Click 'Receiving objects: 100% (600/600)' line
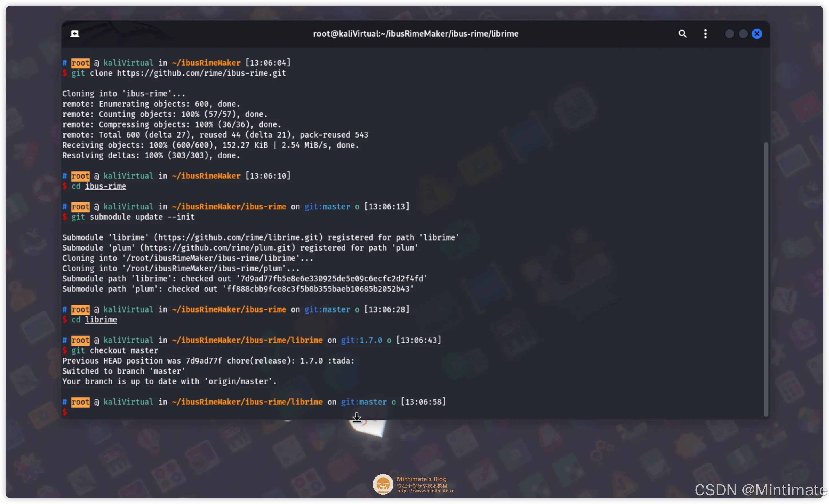The height and width of the screenshot is (504, 829). 211,145
